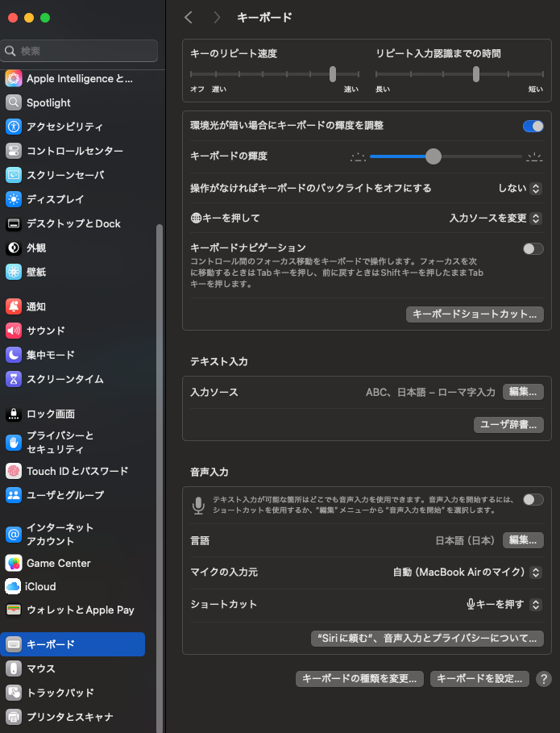Click the キーボードの種類を変更… button
Image resolution: width=560 pixels, height=733 pixels.
[359, 679]
